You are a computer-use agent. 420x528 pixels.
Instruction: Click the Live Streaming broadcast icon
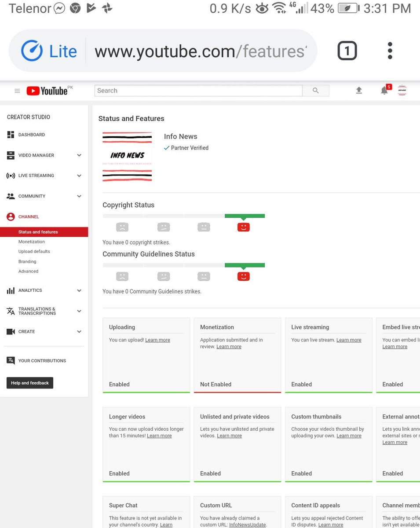point(11,176)
